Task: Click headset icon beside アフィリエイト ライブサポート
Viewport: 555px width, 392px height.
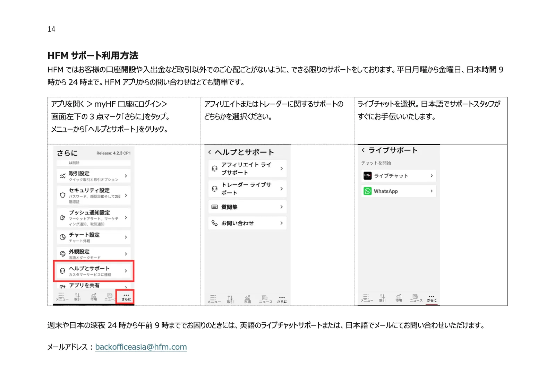Action: 215,168
